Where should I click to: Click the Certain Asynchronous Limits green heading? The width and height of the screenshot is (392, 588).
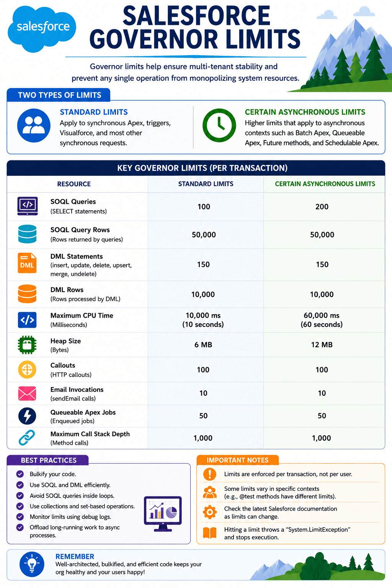tap(305, 112)
